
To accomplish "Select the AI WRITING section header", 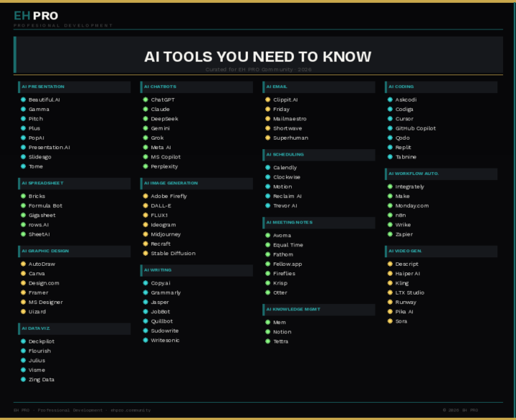I will tap(196, 270).
